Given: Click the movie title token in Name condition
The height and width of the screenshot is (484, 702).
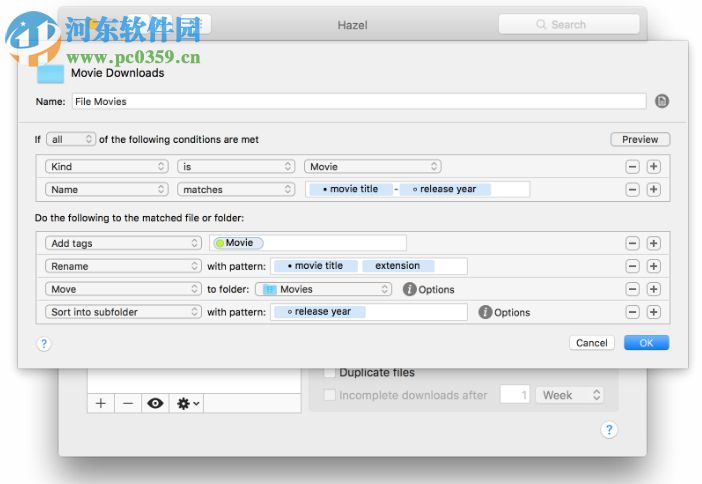Looking at the screenshot, I should coord(351,189).
